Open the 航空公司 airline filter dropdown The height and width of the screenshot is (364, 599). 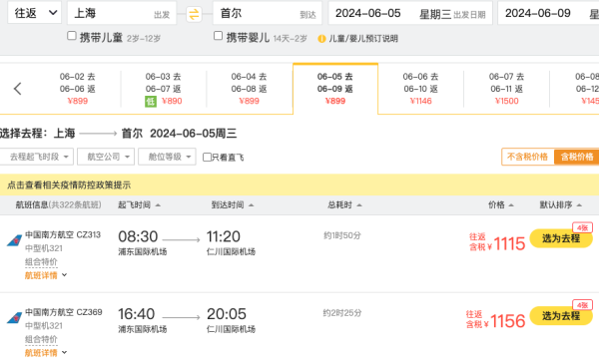tap(106, 157)
